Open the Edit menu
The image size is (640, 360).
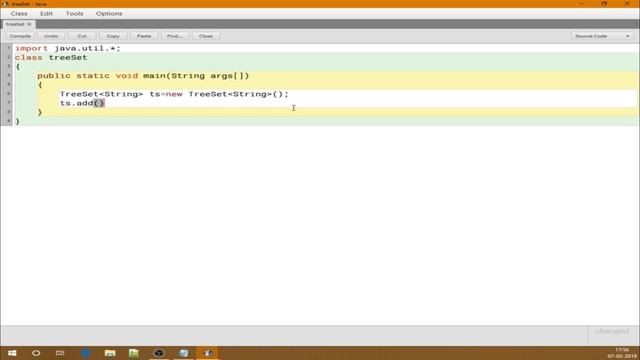click(x=46, y=13)
